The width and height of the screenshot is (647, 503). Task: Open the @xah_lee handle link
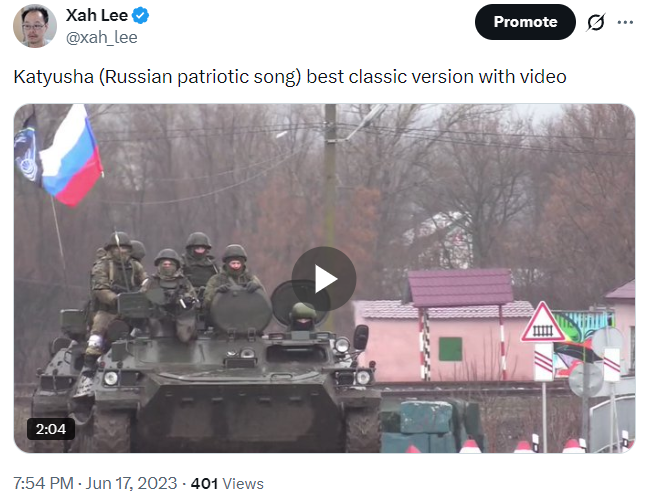102,38
